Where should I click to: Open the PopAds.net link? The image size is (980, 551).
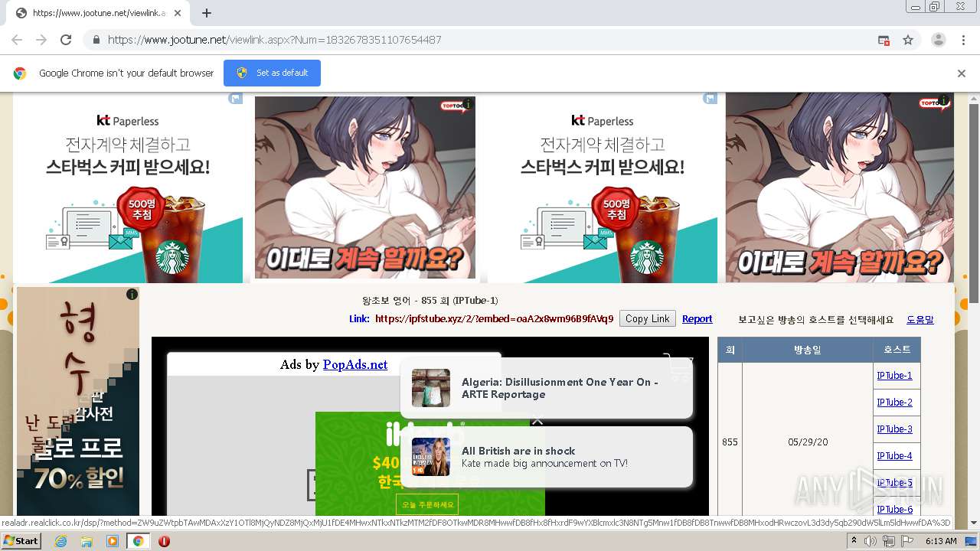point(355,364)
